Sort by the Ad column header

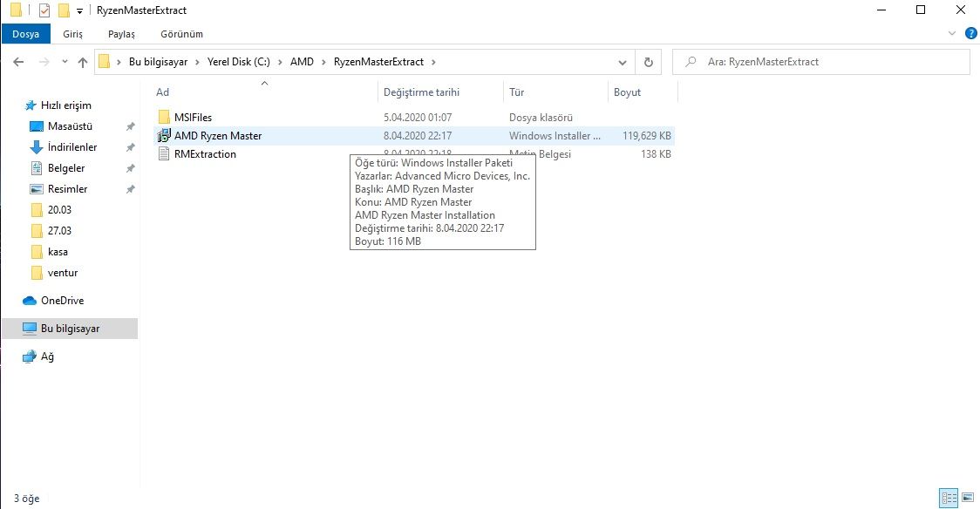(x=162, y=92)
